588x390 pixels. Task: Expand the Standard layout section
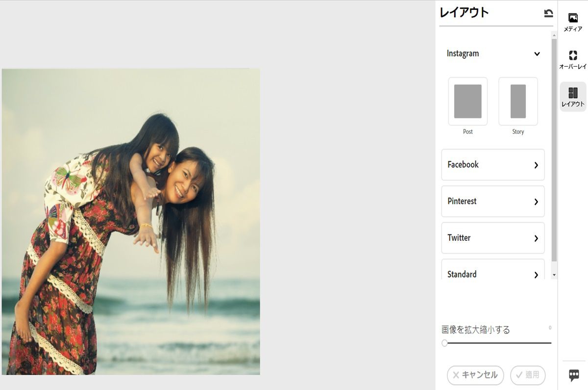pos(493,270)
